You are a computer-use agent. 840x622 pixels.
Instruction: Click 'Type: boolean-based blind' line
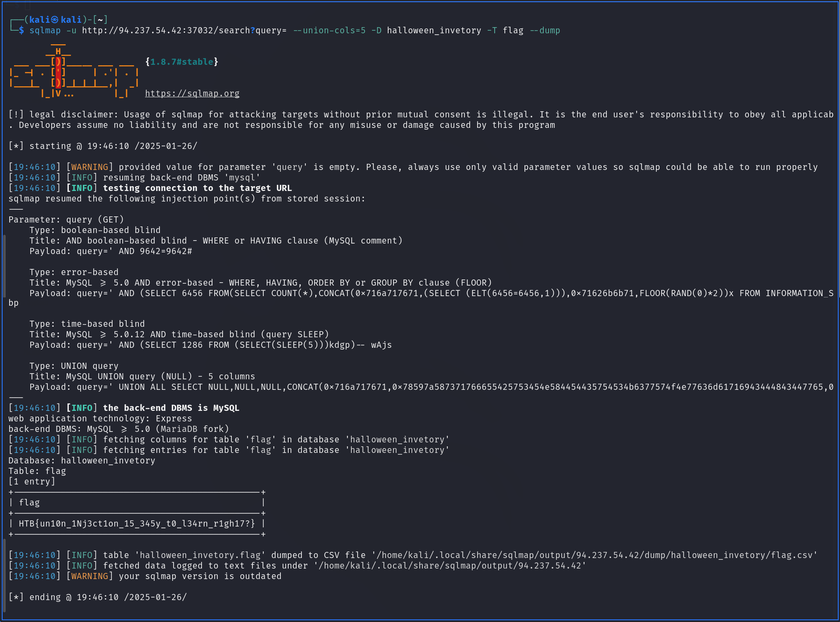[x=95, y=230]
